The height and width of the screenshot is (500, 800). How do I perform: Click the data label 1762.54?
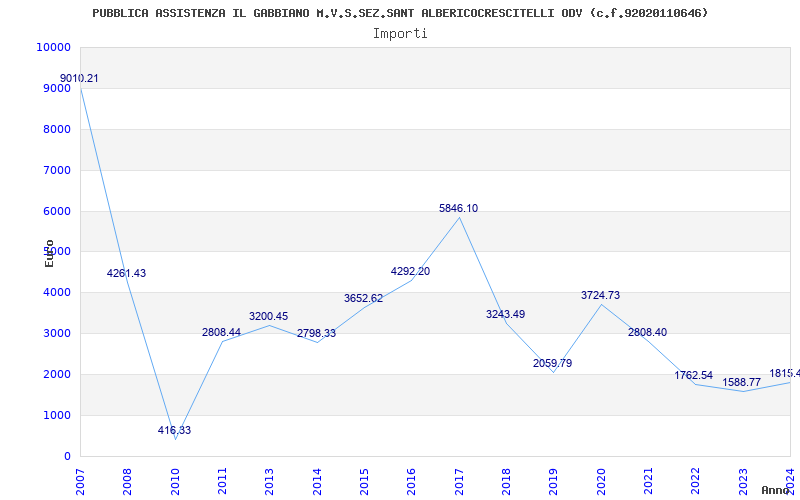point(693,376)
